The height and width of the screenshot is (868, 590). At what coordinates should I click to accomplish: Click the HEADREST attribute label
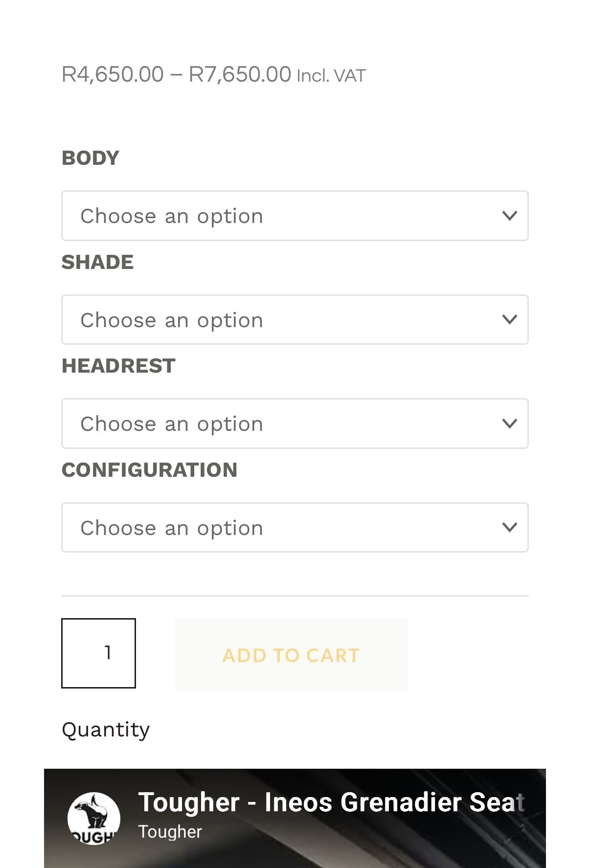(x=118, y=366)
